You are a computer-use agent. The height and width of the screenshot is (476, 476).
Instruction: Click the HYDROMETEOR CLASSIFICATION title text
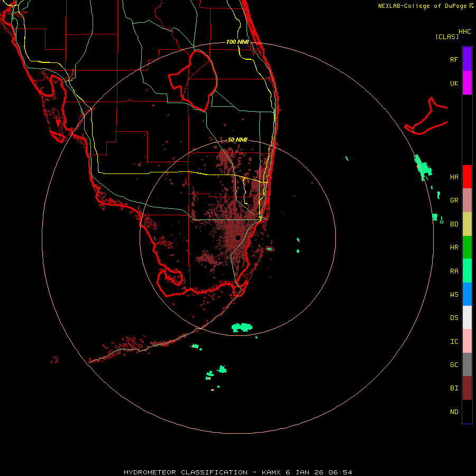[x=186, y=472]
